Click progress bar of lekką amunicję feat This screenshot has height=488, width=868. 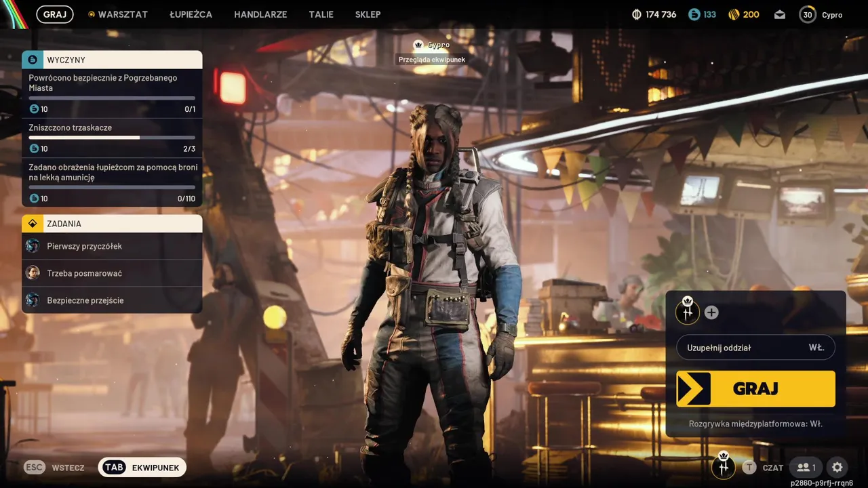112,188
